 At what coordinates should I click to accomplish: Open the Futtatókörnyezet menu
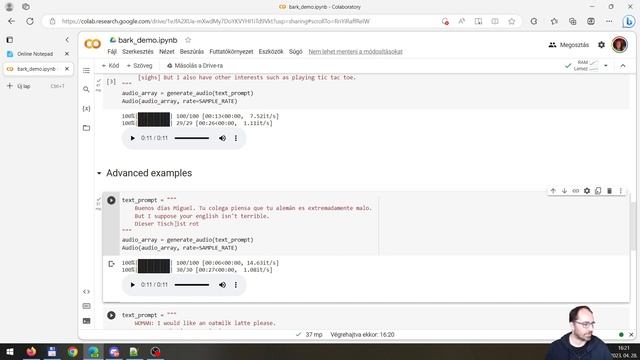(x=231, y=52)
